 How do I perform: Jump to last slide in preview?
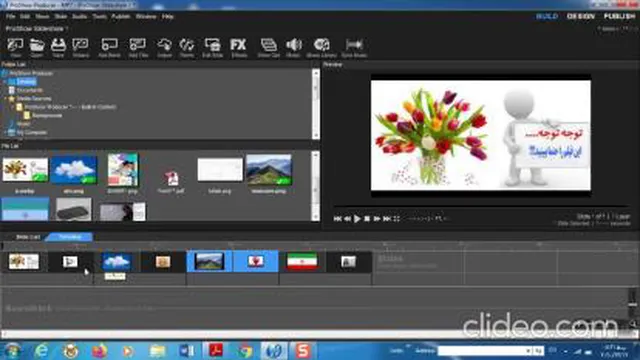pyautogui.click(x=387, y=219)
